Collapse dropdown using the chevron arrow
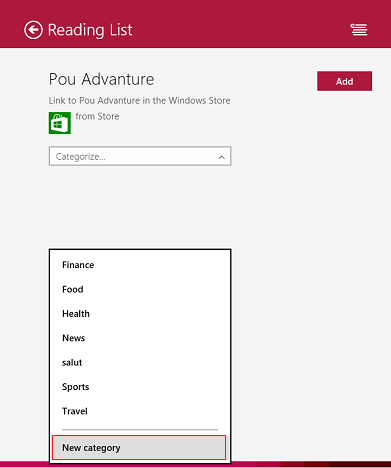Screen dimensions: 391x468 coord(222,157)
